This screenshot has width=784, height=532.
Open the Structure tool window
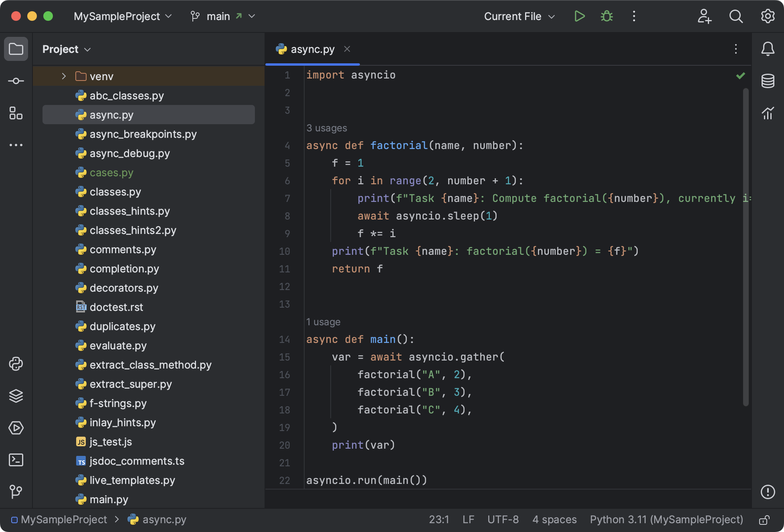[x=16, y=114]
